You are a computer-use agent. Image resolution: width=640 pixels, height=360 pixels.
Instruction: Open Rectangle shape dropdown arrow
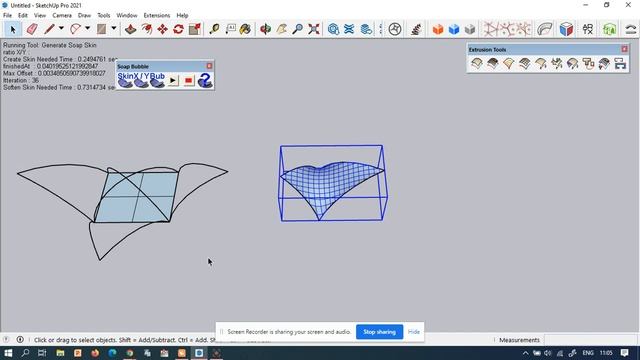tap(113, 29)
